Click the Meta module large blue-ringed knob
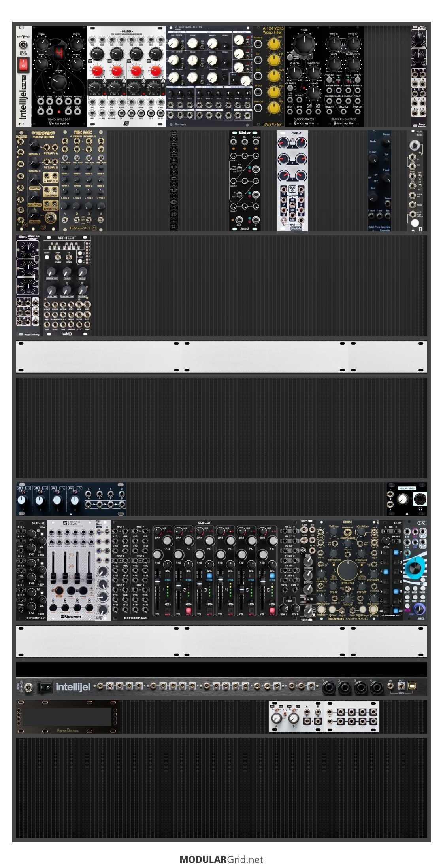Image resolution: width=443 pixels, height=868 pixels. pyautogui.click(x=414, y=567)
